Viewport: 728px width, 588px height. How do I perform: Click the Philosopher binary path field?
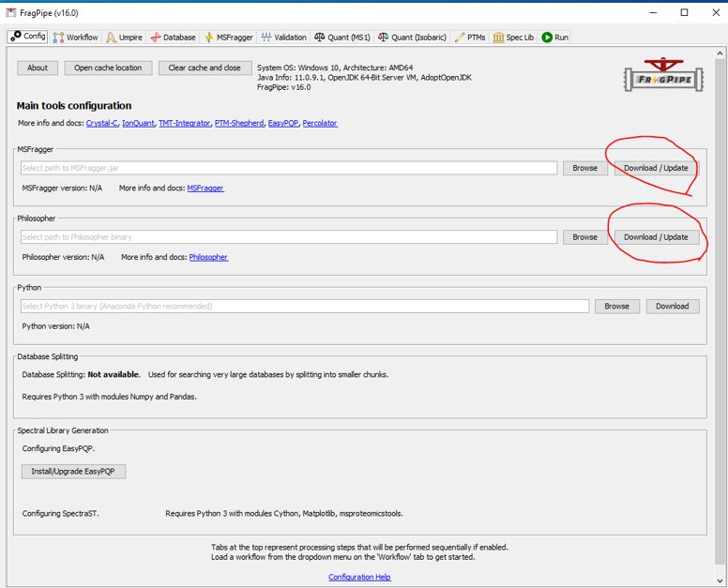coord(289,237)
